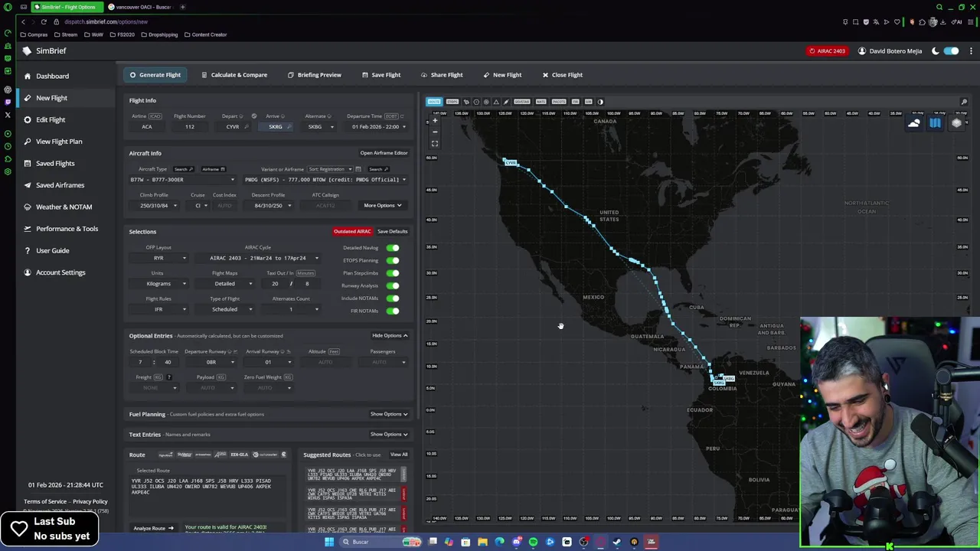
Task: Click Save Flight at the top
Action: tap(381, 75)
